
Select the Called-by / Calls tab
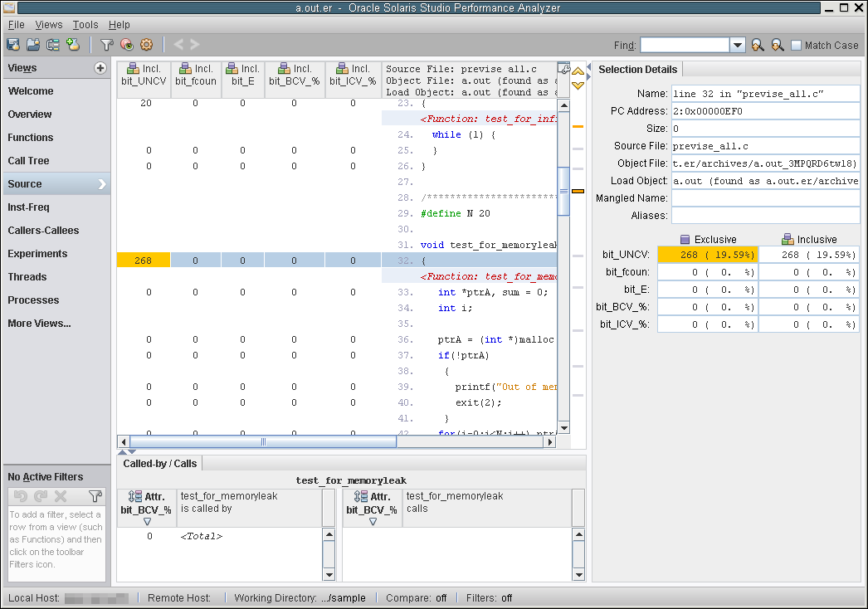(x=159, y=464)
